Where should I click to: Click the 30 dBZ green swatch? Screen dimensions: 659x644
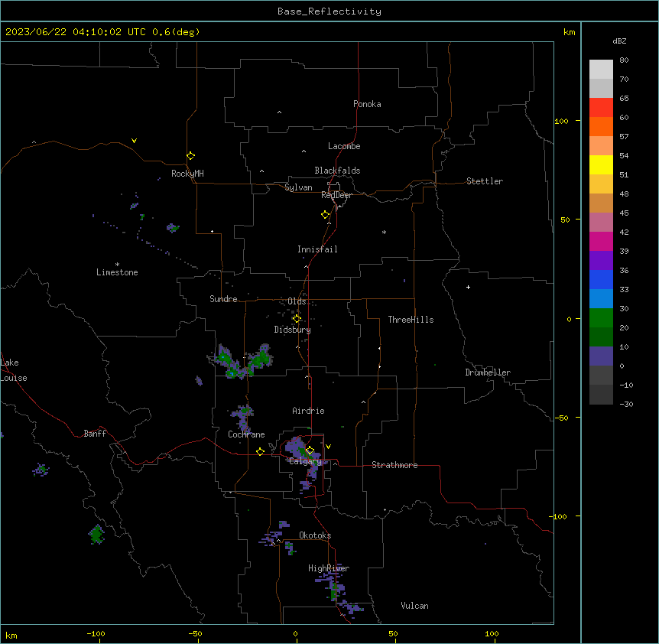tap(601, 318)
